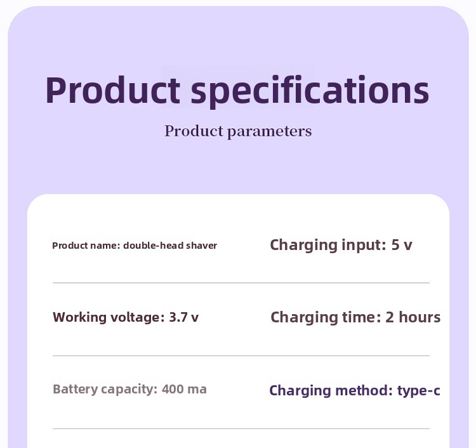
Task: Select the "double-head shaver" value text
Action: coord(170,246)
